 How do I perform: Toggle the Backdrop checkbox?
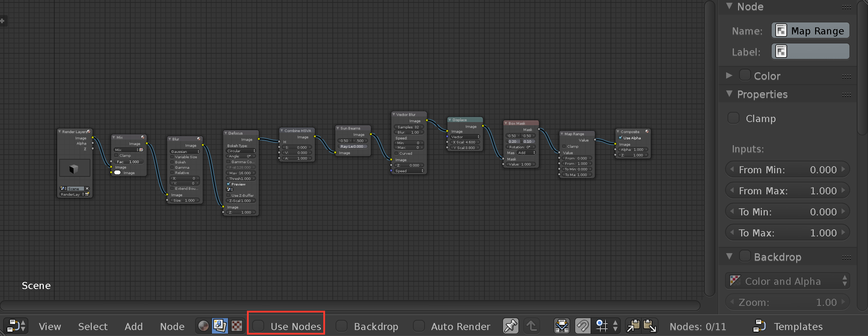pos(341,326)
